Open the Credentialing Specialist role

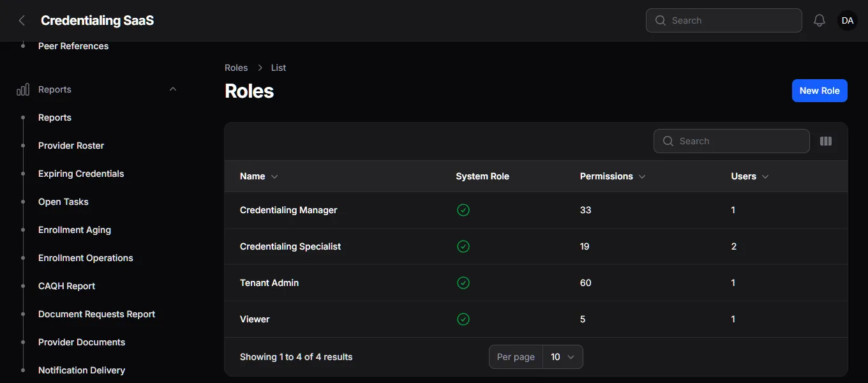(x=290, y=246)
